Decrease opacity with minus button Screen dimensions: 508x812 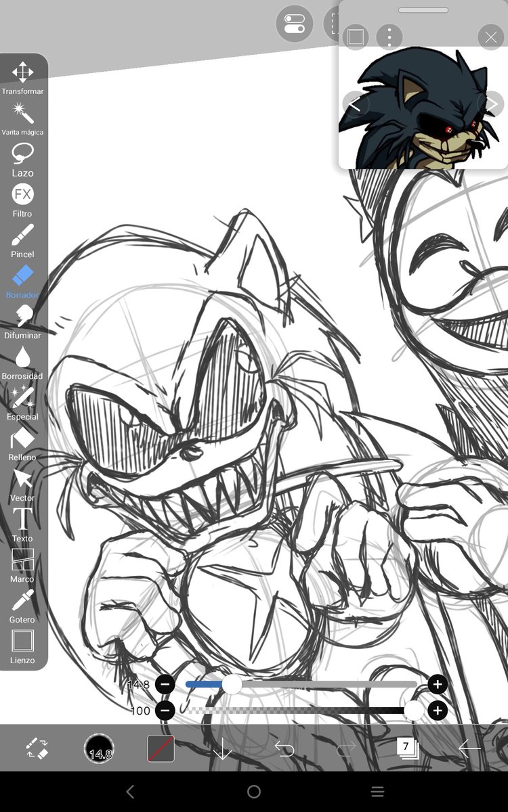tap(165, 710)
